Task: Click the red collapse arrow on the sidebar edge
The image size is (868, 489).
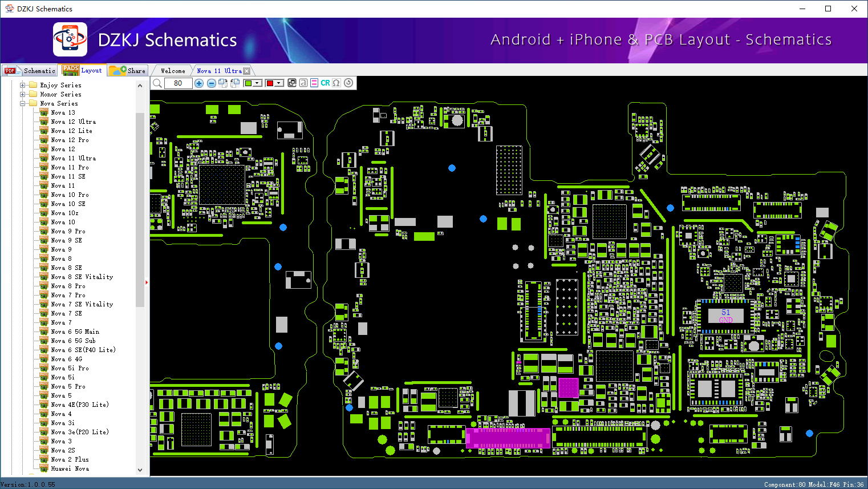Action: [x=147, y=282]
